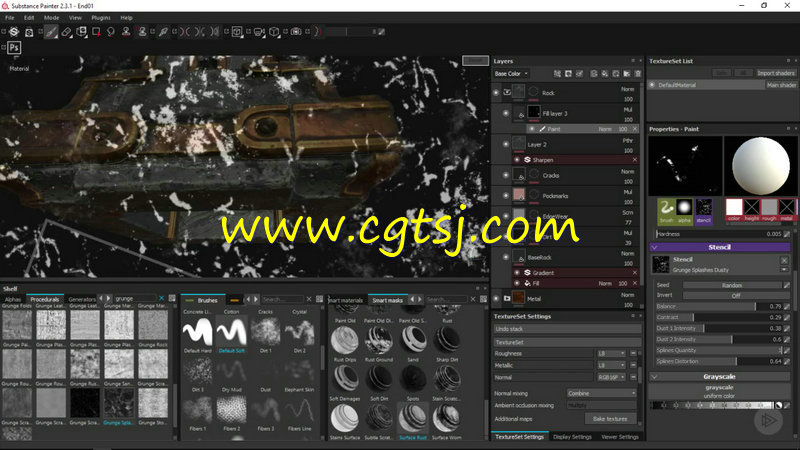Open the Edit menu
Viewport: 800px width, 450px height.
point(29,17)
